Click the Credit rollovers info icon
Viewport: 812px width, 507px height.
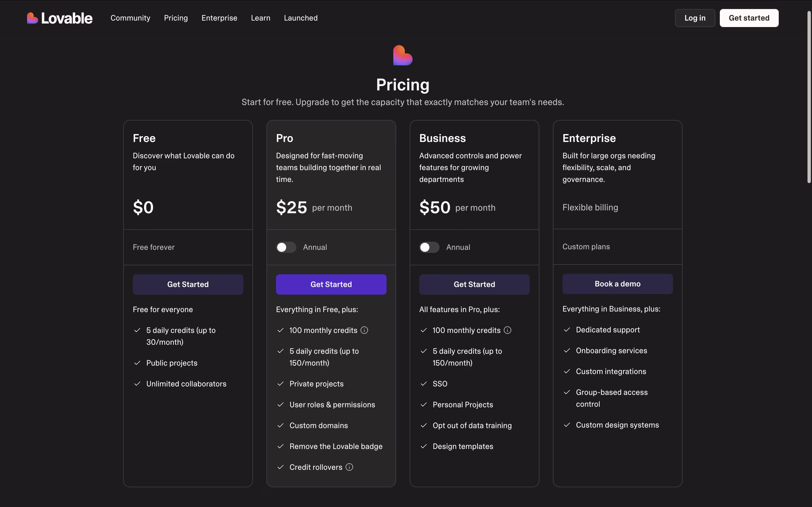point(349,467)
